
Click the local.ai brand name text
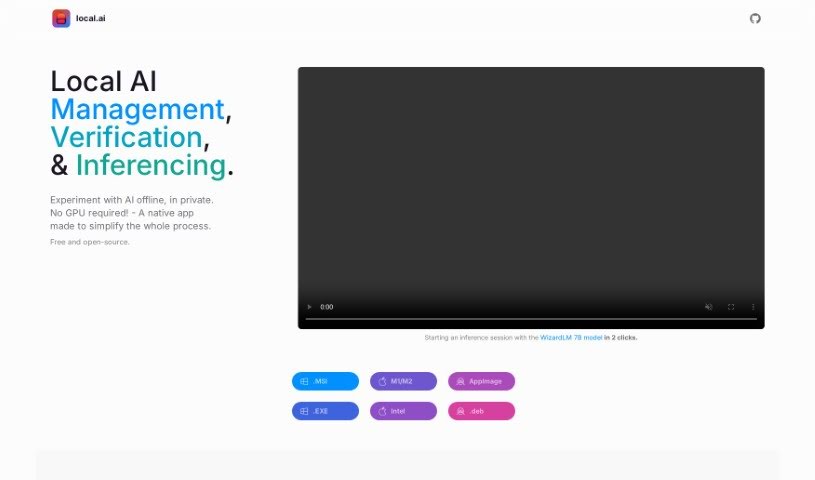click(x=90, y=18)
